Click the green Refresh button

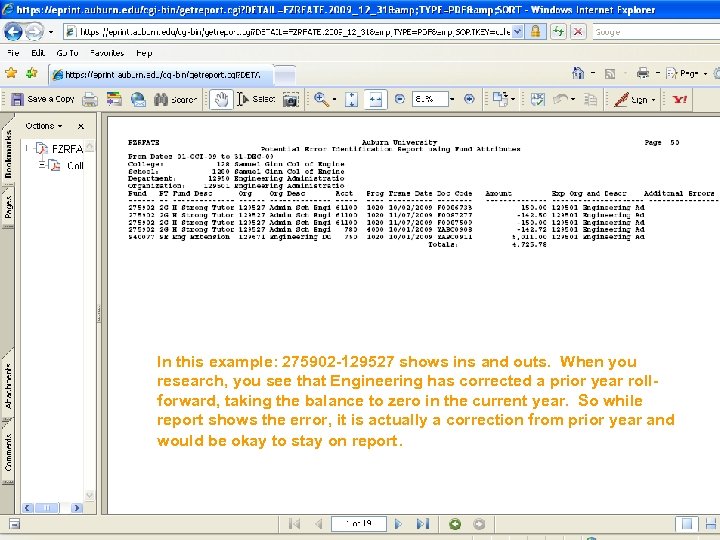coord(558,32)
